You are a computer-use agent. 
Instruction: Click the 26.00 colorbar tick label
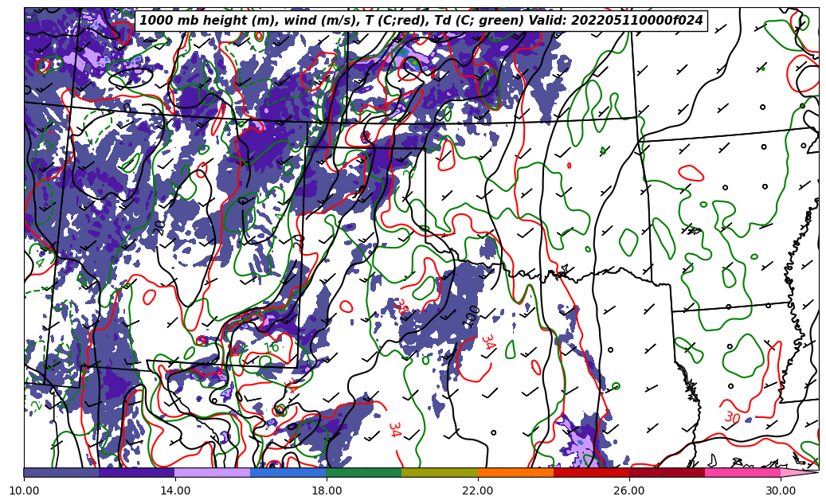(629, 490)
